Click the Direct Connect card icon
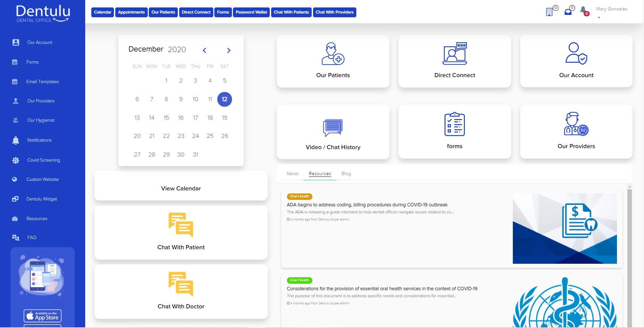This screenshot has height=328, width=644. point(455,53)
